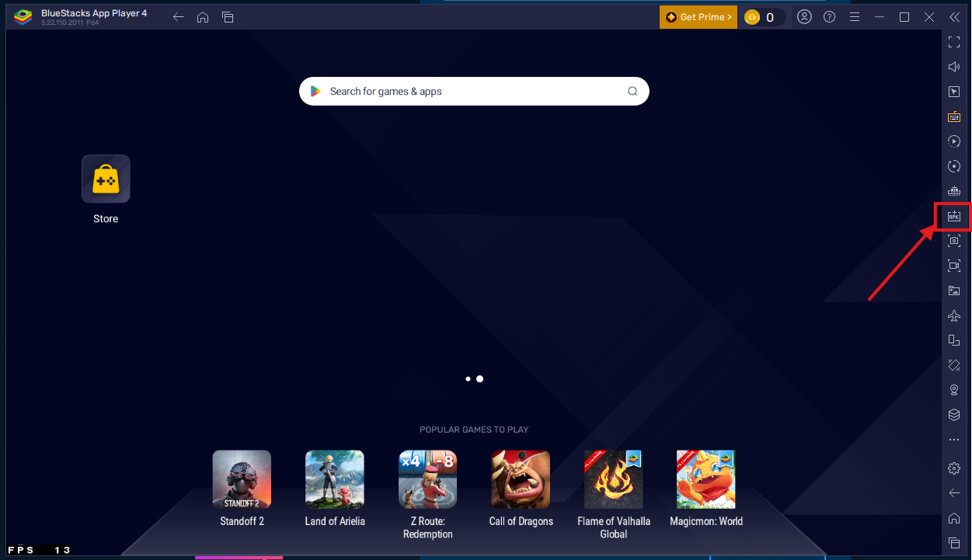Lock the mouse cursor from the sidebar
The height and width of the screenshot is (560, 972).
[954, 92]
